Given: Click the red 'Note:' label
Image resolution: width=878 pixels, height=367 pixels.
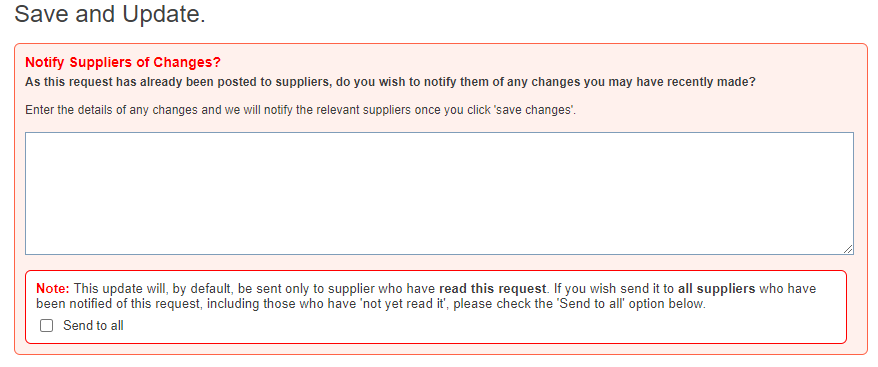Looking at the screenshot, I should [x=53, y=289].
